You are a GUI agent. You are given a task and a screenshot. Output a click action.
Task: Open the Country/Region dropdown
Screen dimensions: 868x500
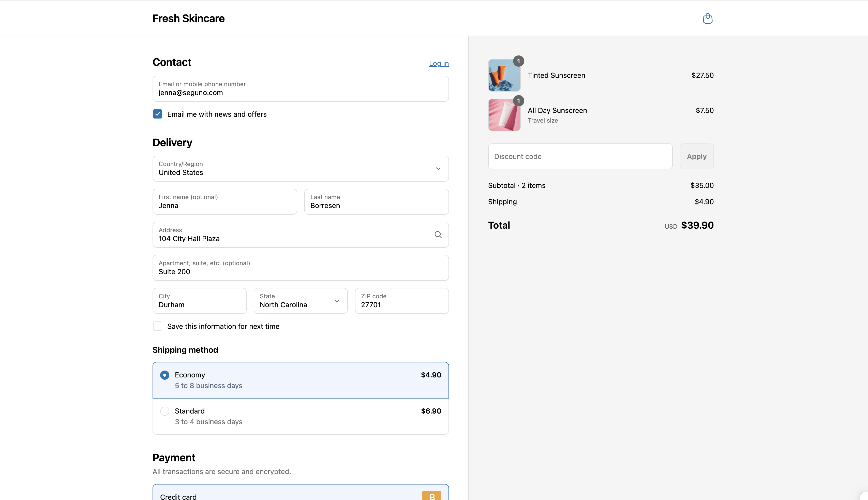tap(300, 169)
